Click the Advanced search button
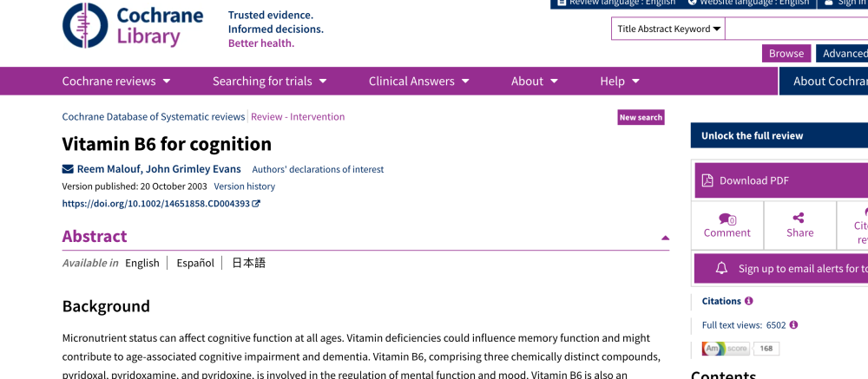 (842, 54)
